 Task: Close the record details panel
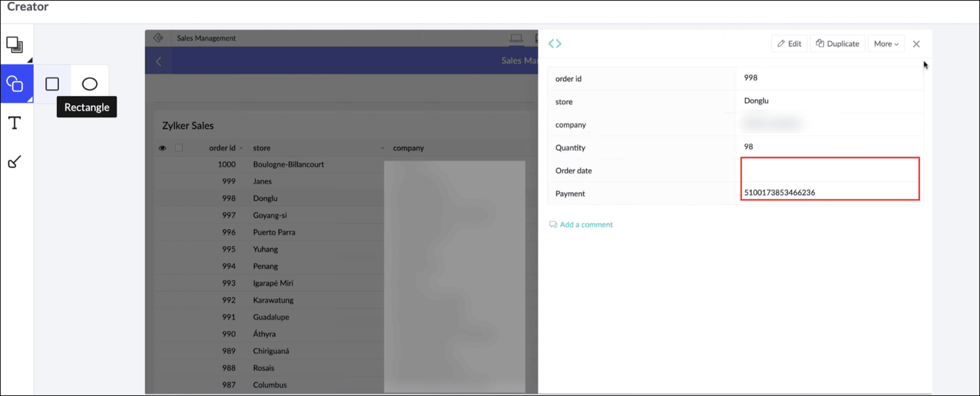[916, 44]
